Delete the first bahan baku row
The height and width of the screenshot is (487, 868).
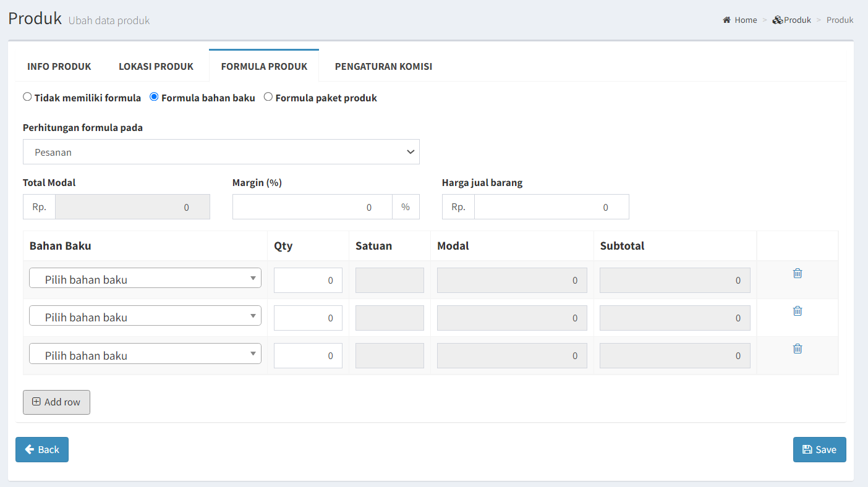point(798,273)
